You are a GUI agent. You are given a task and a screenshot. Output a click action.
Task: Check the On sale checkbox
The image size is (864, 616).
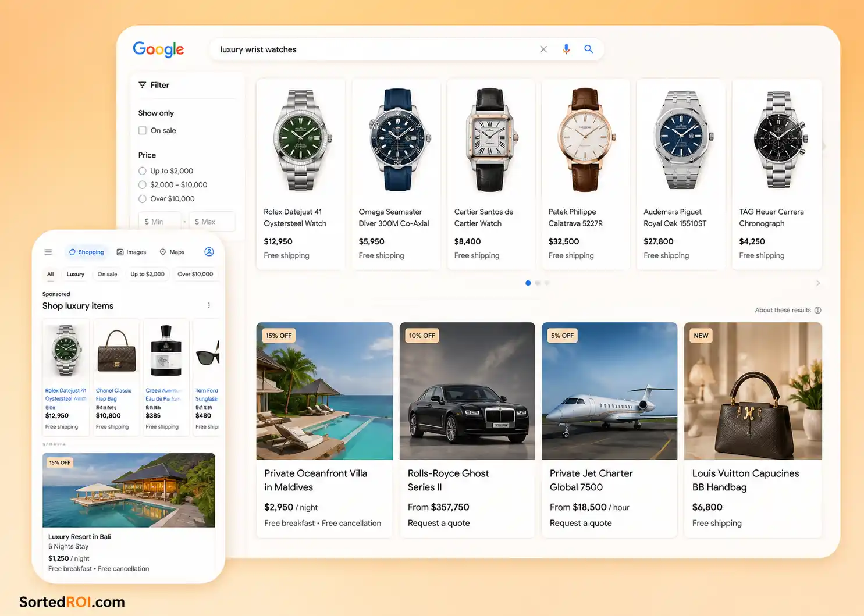[143, 130]
